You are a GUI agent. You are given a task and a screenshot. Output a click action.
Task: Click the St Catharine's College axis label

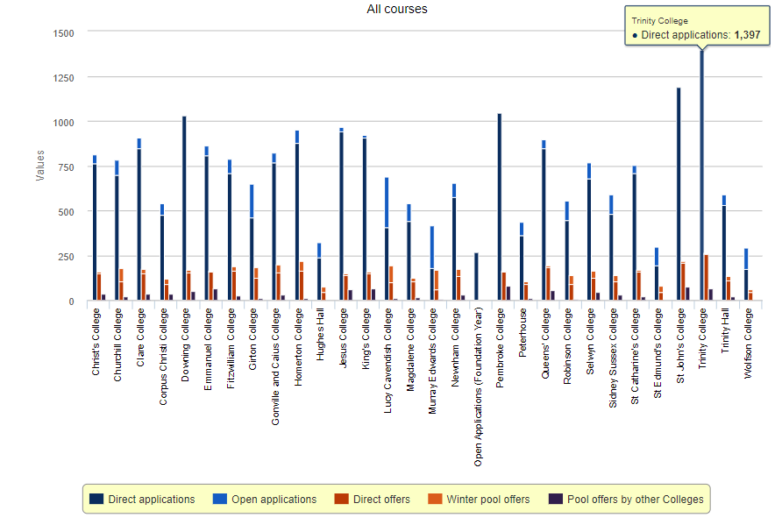(635, 356)
